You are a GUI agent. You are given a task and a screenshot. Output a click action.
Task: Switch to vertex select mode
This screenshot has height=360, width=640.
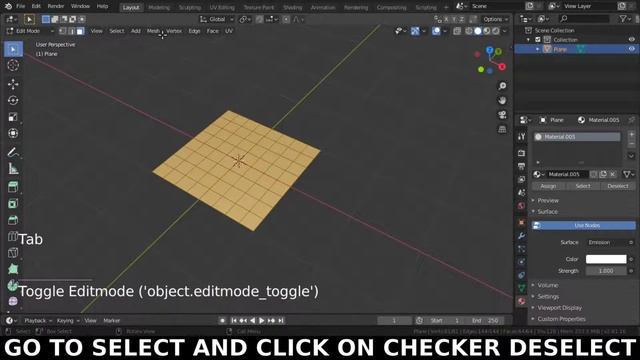(62, 31)
